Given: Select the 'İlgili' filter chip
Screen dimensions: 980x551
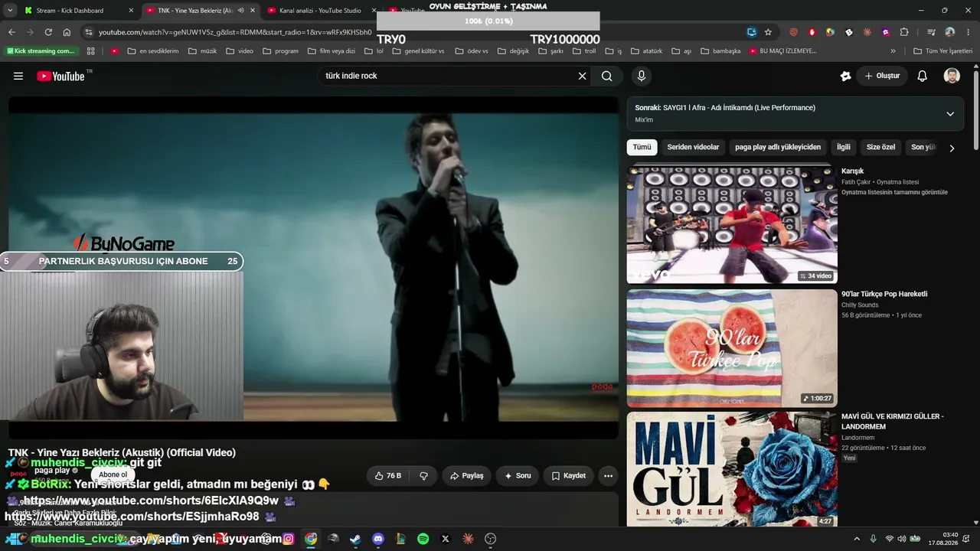Looking at the screenshot, I should click(x=843, y=147).
